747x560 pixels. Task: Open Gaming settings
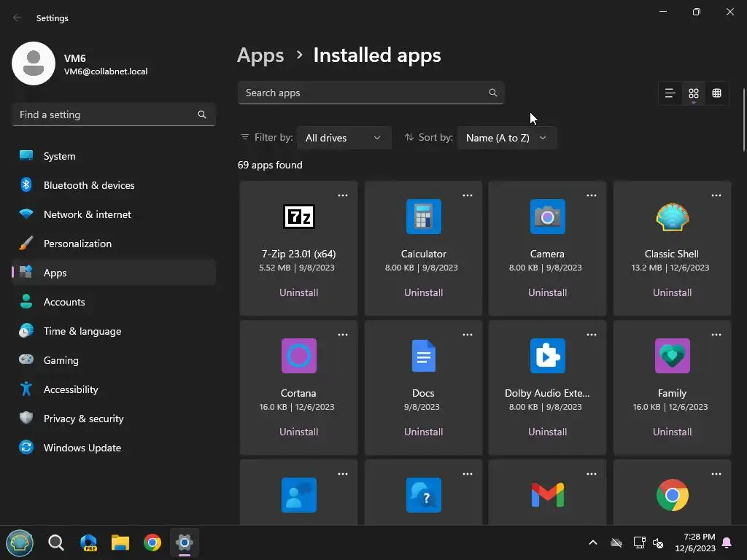(113, 360)
